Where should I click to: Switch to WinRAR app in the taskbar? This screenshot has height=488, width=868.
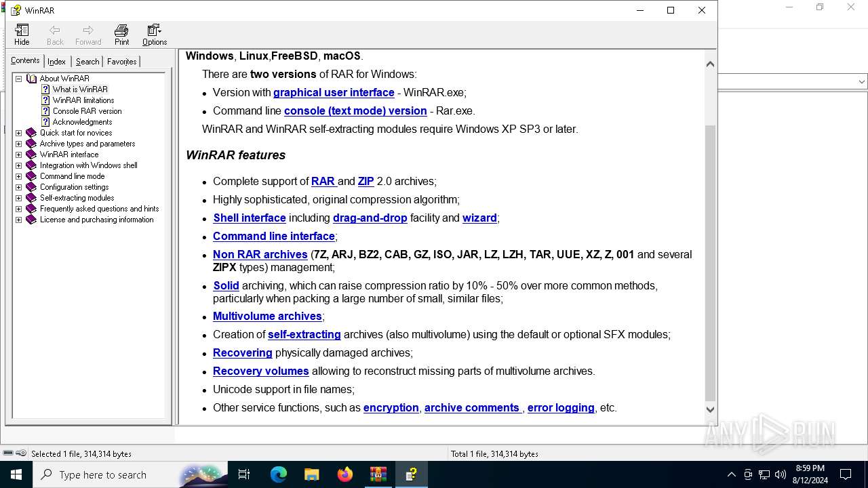[378, 474]
